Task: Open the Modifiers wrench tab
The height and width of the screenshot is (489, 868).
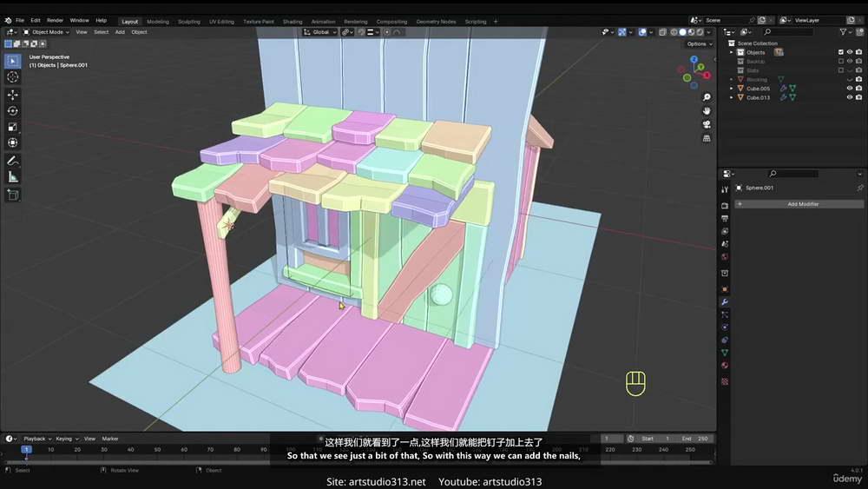Action: [x=725, y=301]
